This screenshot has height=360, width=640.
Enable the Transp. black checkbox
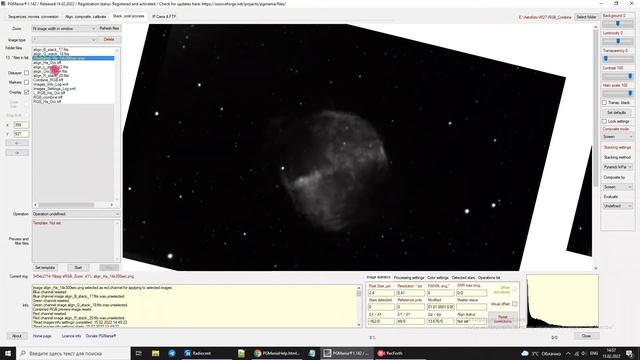pos(604,102)
